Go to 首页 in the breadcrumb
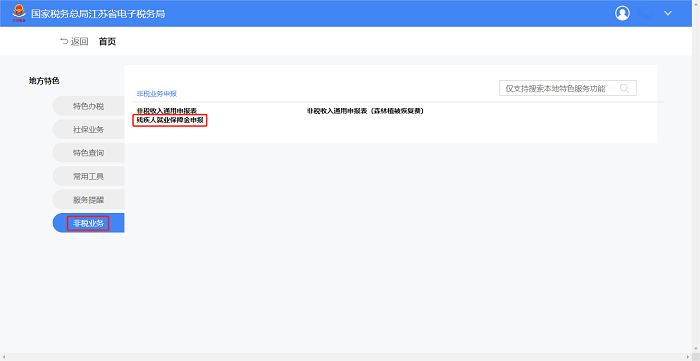This screenshot has height=361, width=700. (x=107, y=41)
